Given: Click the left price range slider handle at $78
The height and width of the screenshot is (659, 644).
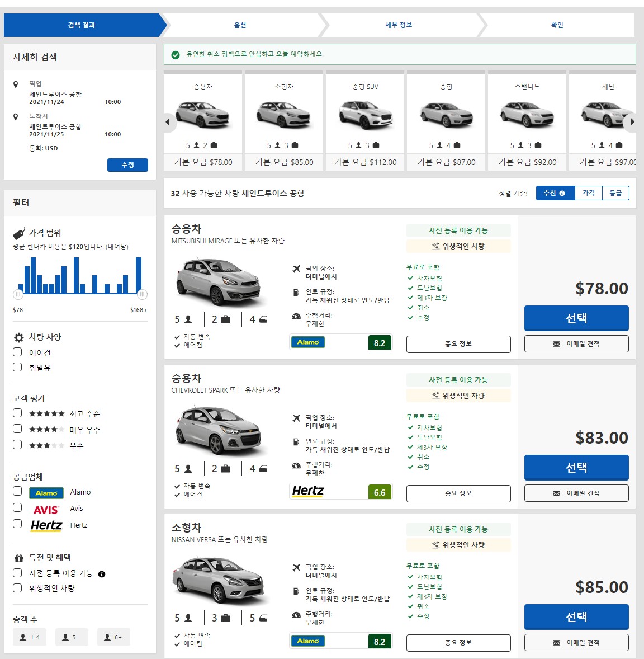Looking at the screenshot, I should click(x=18, y=295).
